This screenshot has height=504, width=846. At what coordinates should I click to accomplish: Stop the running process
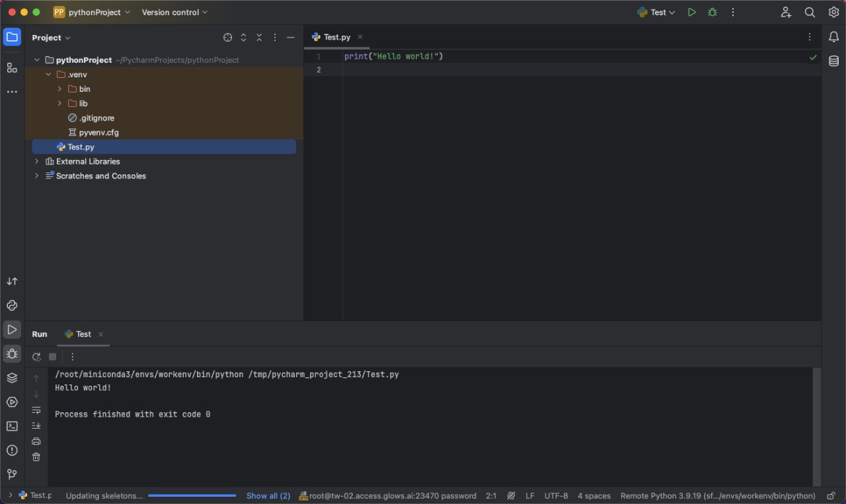53,357
